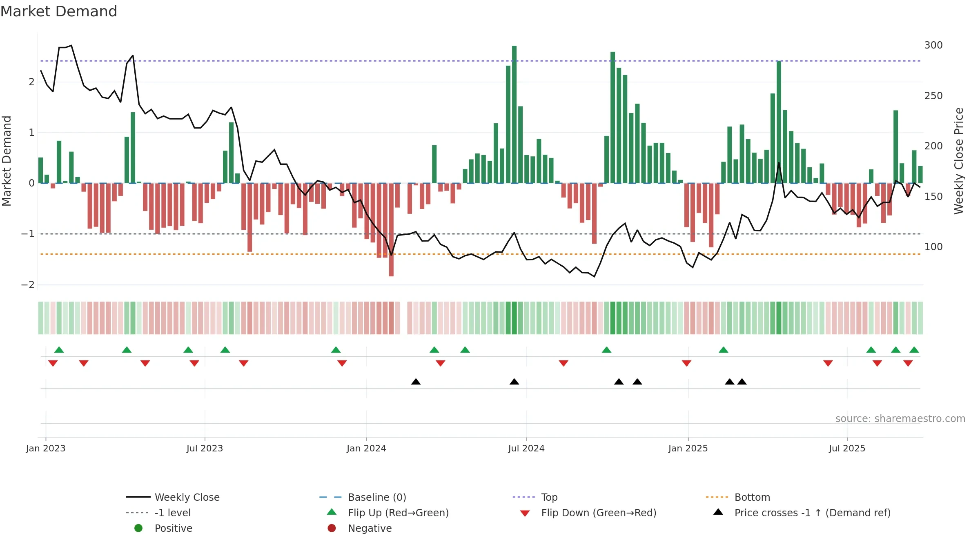Click the rotated Weekly Close Price axis title
The width and height of the screenshot is (980, 551).
pos(959,161)
